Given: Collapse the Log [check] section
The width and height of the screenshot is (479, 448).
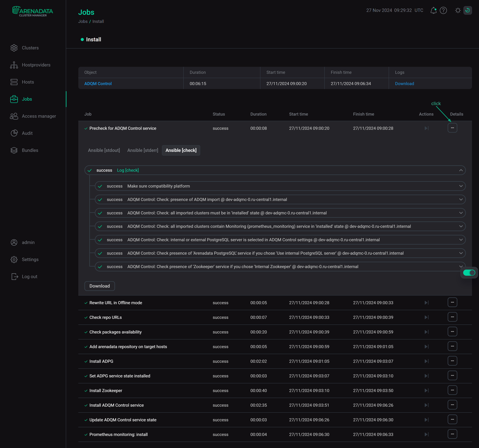Looking at the screenshot, I should click(x=461, y=170).
